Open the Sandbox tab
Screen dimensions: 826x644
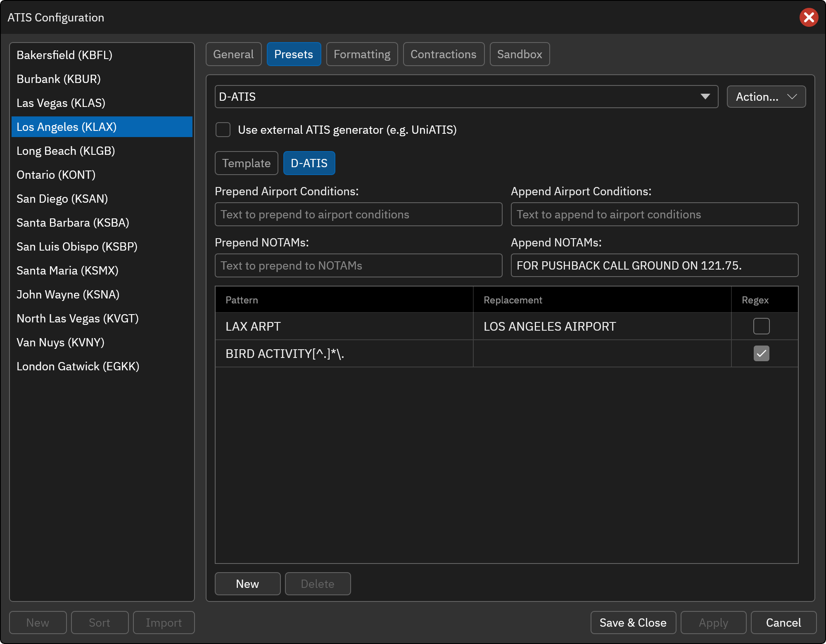pos(520,54)
